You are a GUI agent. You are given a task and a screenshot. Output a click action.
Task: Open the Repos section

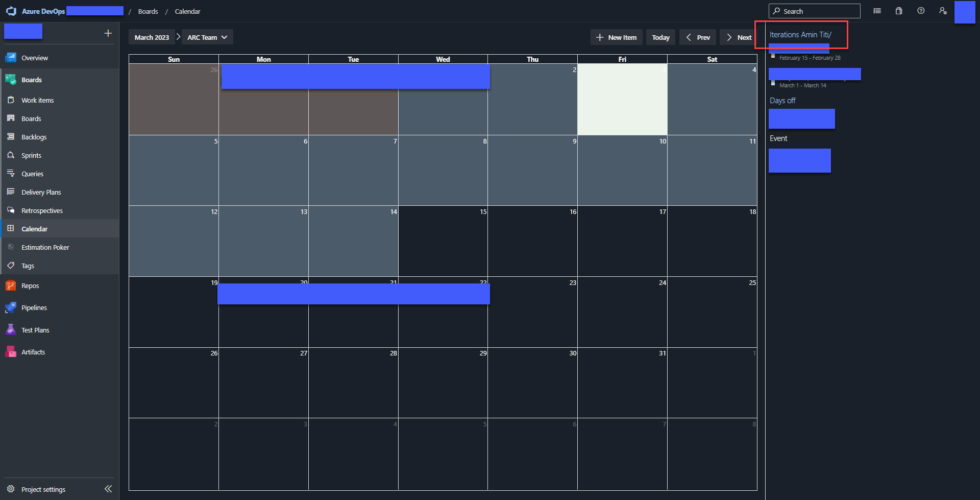[x=30, y=285]
